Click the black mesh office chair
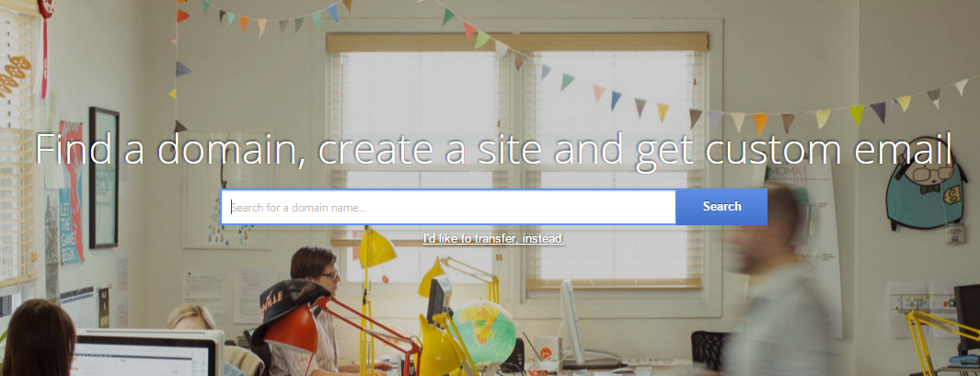Image resolution: width=980 pixels, height=376 pixels. [709, 348]
